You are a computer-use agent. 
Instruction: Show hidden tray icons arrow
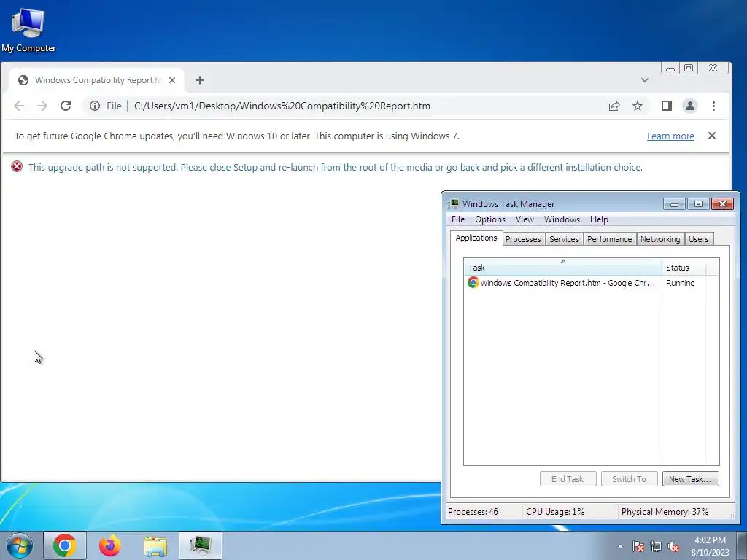click(x=620, y=546)
